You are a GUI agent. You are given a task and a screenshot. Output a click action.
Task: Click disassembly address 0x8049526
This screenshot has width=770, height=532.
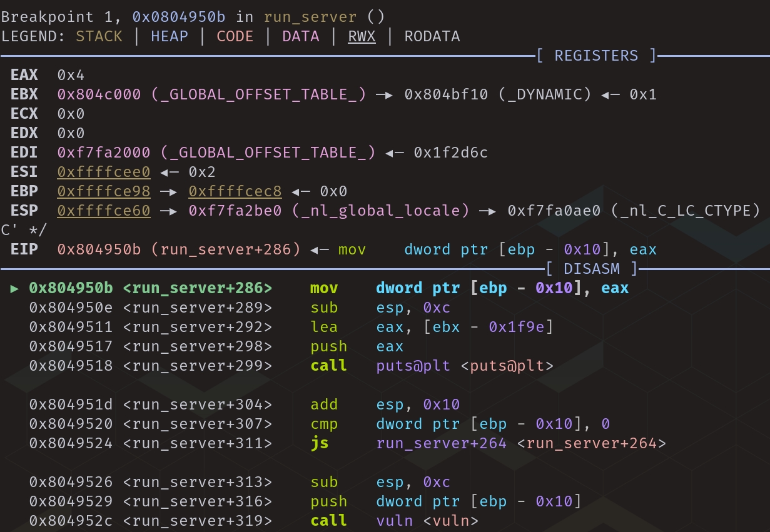(71, 482)
